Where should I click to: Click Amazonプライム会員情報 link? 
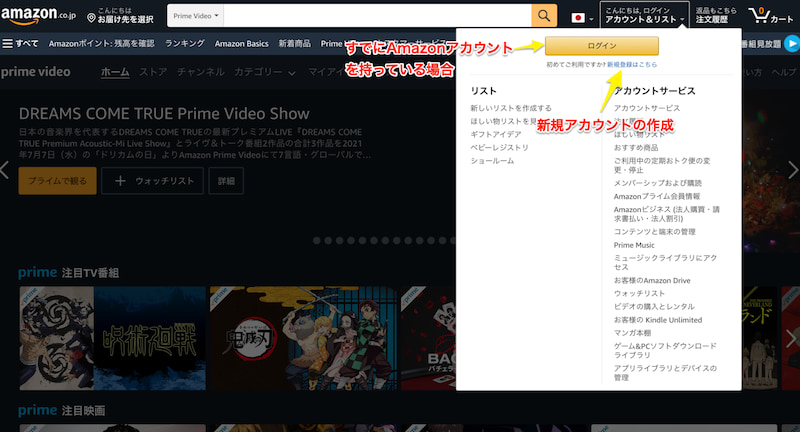coord(657,196)
